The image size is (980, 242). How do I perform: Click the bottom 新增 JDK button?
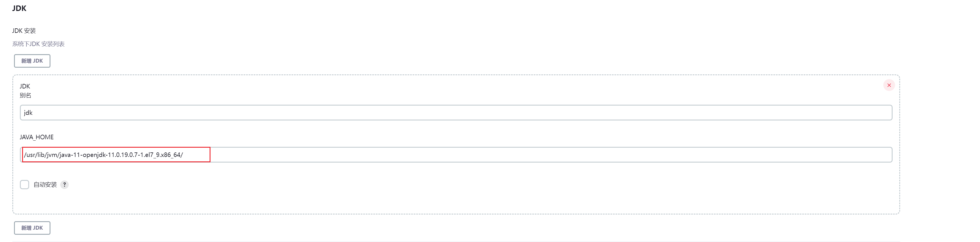click(32, 228)
